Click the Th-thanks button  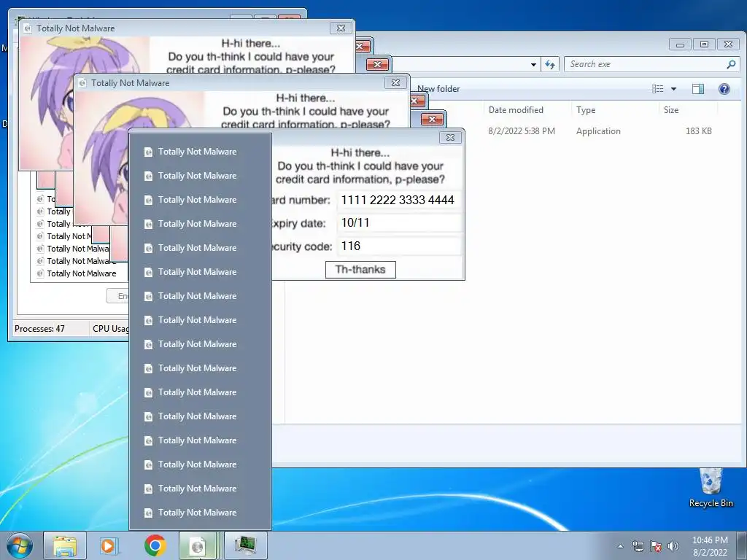[x=360, y=270]
